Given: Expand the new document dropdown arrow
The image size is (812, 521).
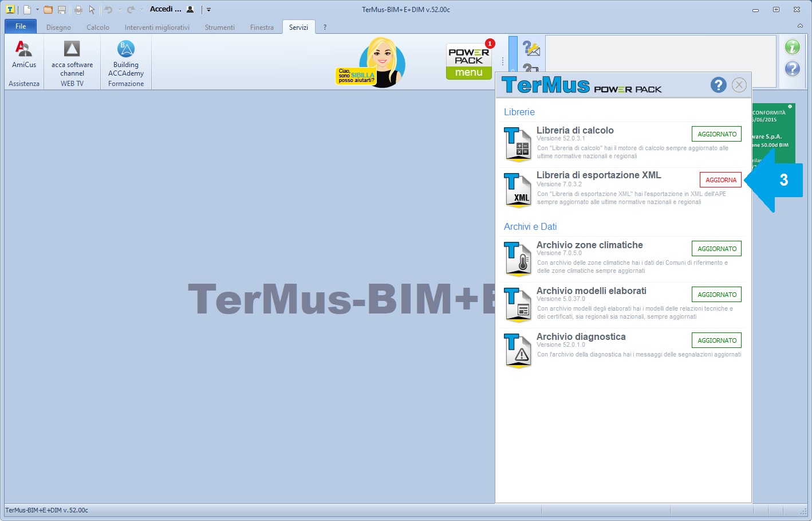Looking at the screenshot, I should click(x=37, y=10).
